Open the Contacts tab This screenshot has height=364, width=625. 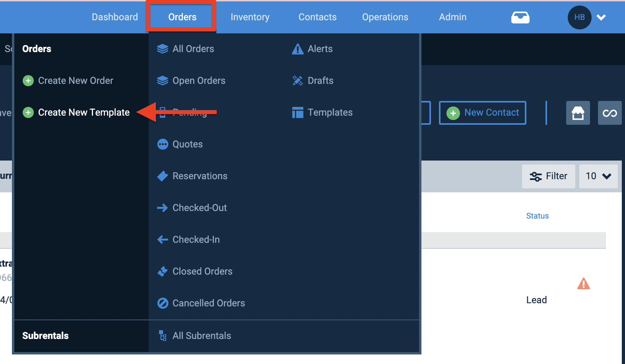coord(317,17)
